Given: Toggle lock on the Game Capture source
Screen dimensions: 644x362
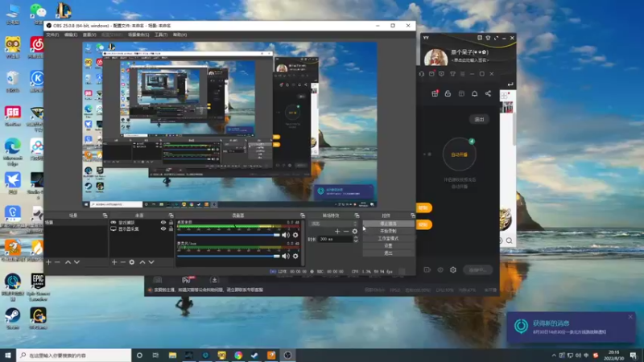Looking at the screenshot, I should tap(171, 223).
